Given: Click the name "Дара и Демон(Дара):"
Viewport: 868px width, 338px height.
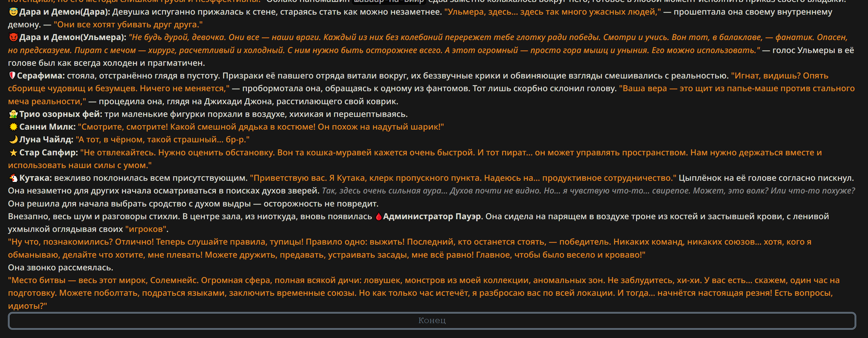Looking at the screenshot, I should [x=64, y=12].
